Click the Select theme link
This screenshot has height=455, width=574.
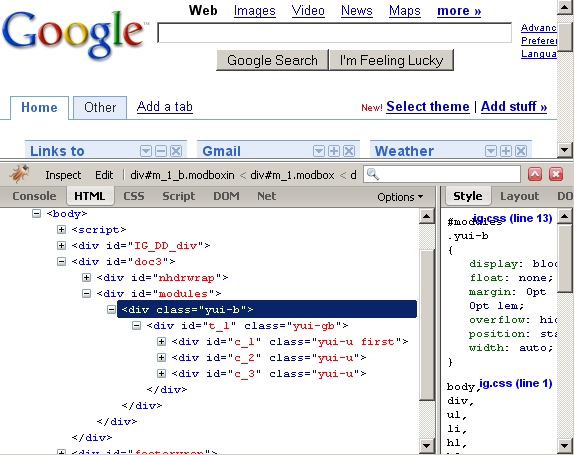pyautogui.click(x=428, y=107)
